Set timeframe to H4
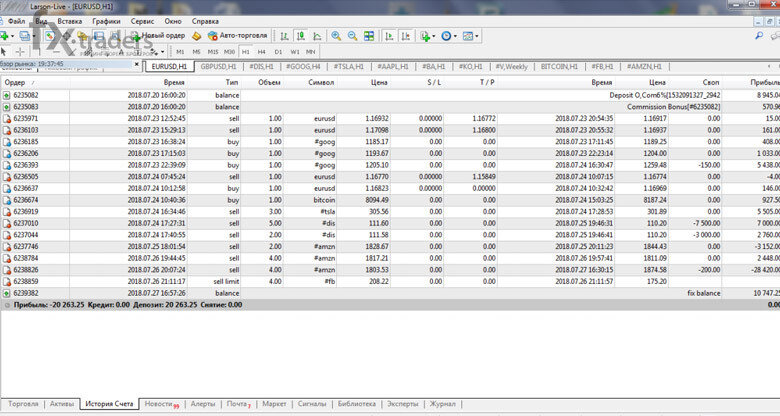Screen dimensions: 780x416 point(262,52)
